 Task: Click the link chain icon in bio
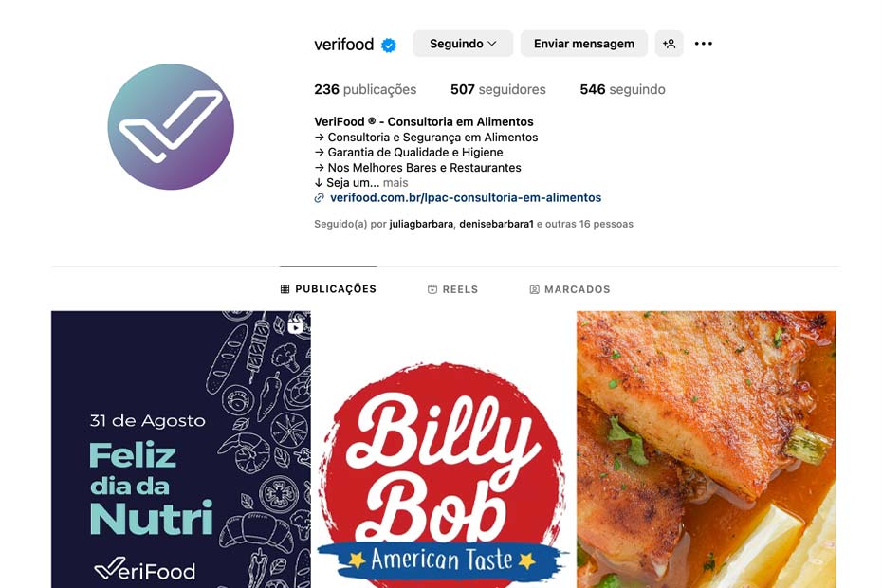[x=319, y=198]
